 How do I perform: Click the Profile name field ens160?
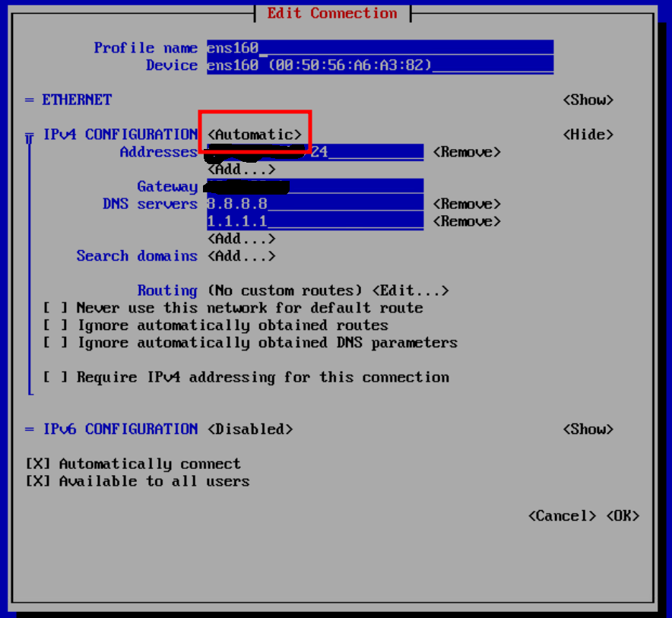(379, 48)
